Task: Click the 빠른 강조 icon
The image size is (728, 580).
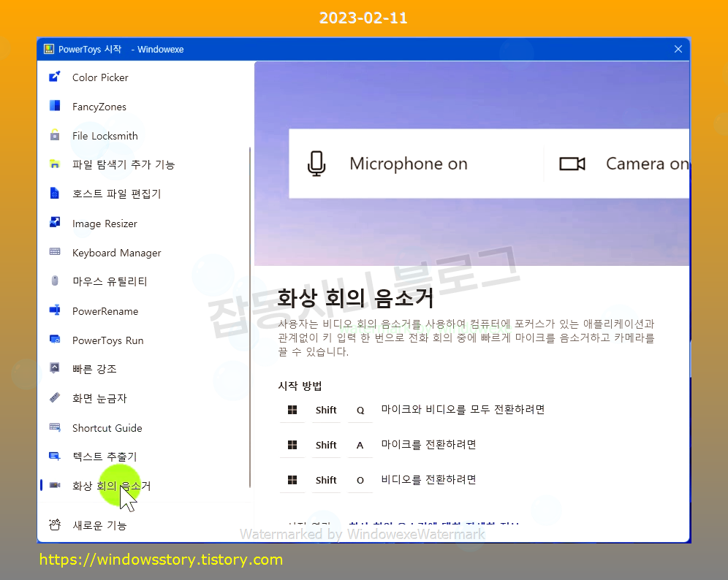Action: click(x=55, y=368)
